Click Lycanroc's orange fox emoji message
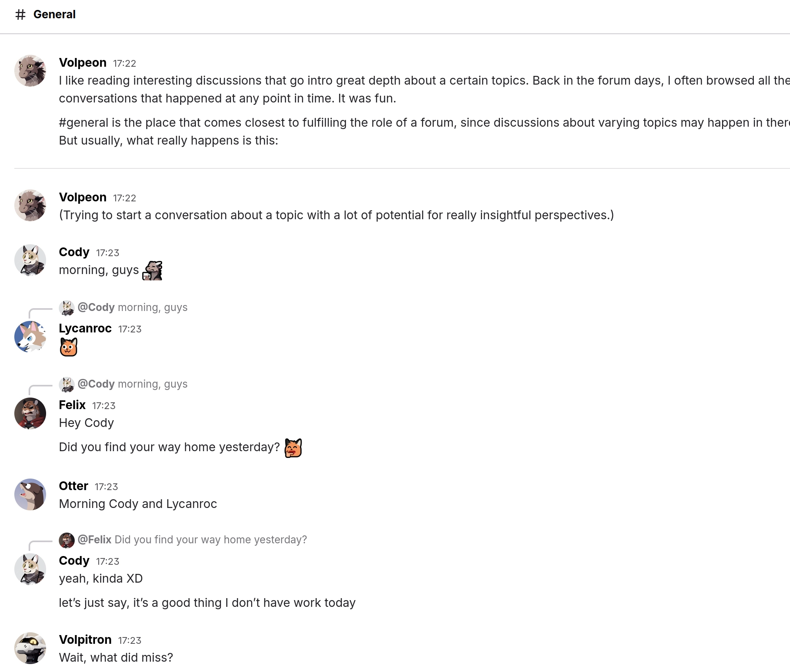This screenshot has height=672, width=790. 68,347
